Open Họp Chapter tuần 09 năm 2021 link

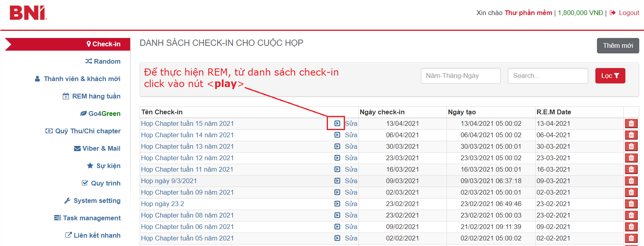click(x=187, y=192)
